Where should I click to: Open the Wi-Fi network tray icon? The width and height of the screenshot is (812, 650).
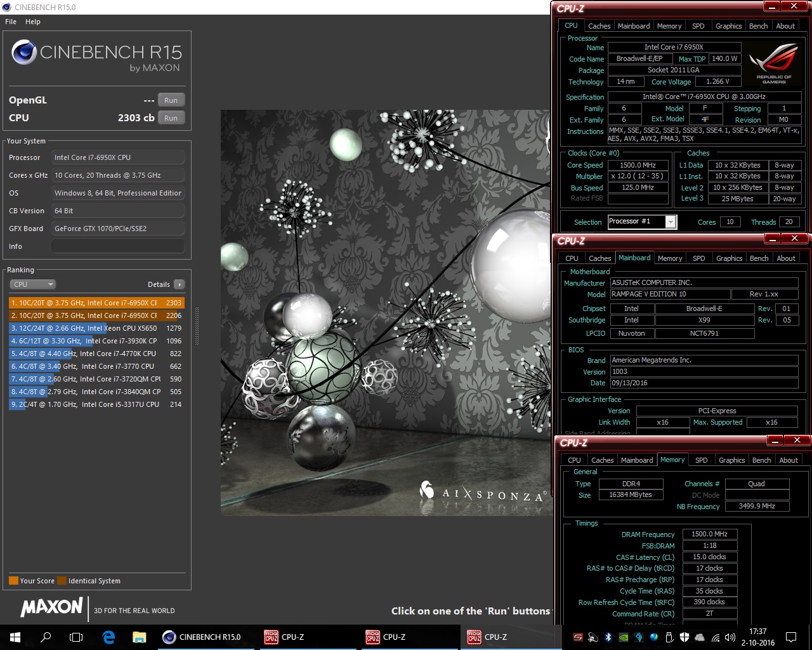coord(716,637)
